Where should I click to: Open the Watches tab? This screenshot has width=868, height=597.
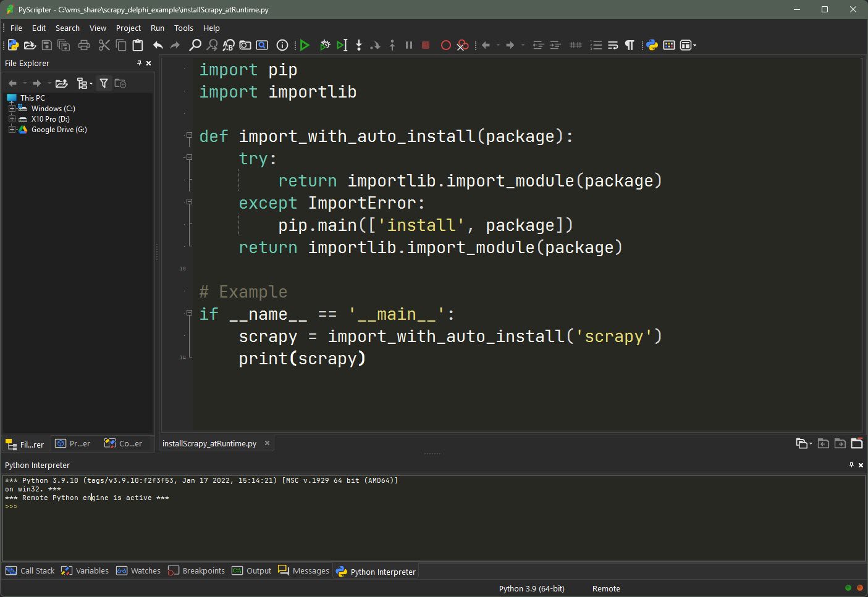point(139,571)
